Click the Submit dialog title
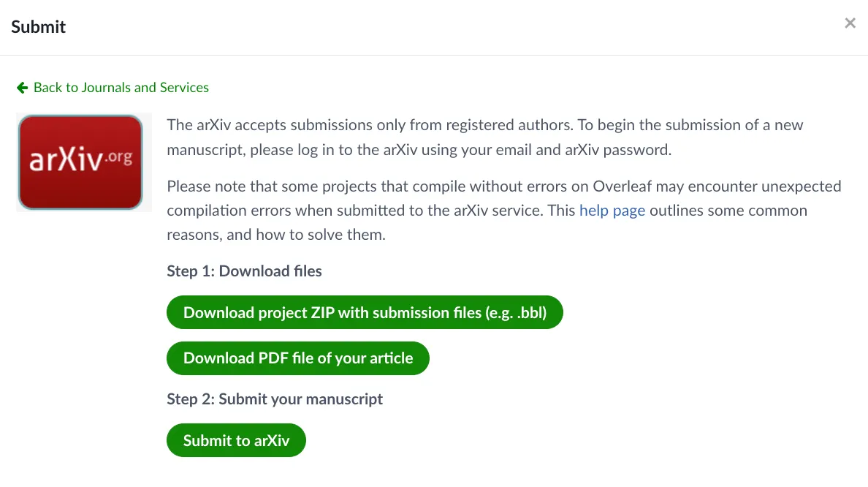868x487 pixels. point(39,27)
